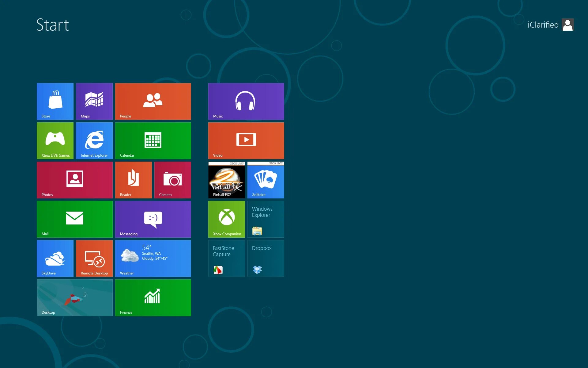Open the Store tile
This screenshot has width=588, height=368.
55,101
